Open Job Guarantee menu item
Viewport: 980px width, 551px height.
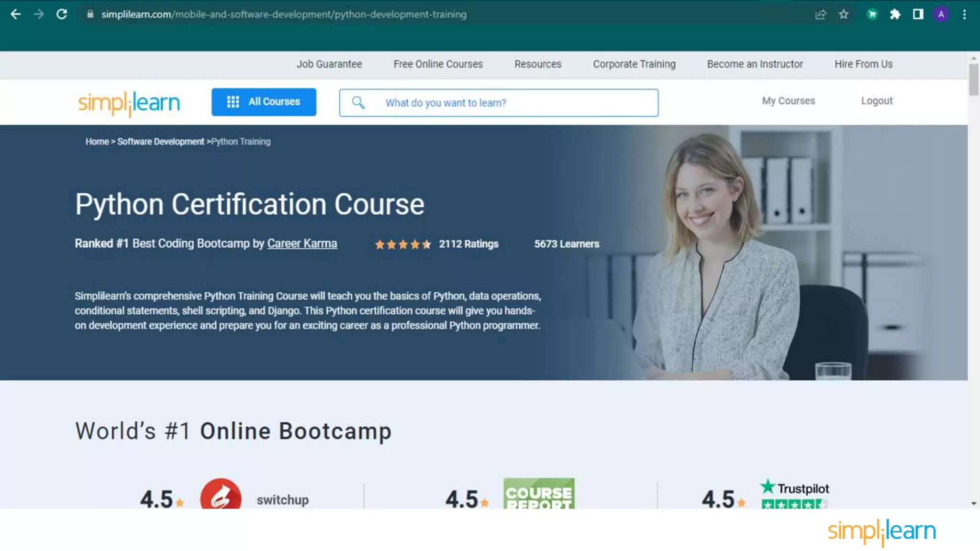pos(329,64)
